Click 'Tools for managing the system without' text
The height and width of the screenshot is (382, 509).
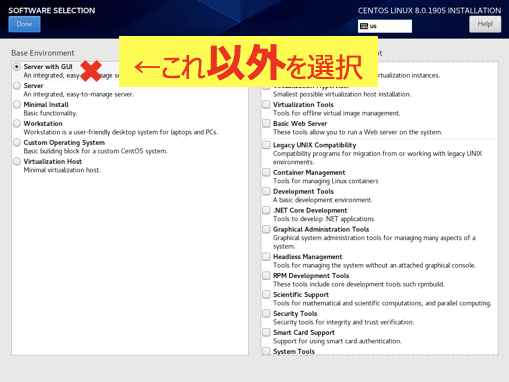tap(374, 265)
